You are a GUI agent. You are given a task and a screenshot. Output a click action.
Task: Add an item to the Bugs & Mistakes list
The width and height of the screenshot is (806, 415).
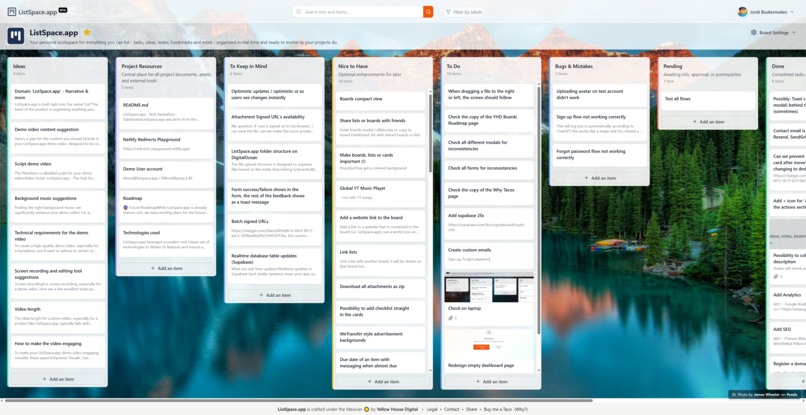(599, 178)
